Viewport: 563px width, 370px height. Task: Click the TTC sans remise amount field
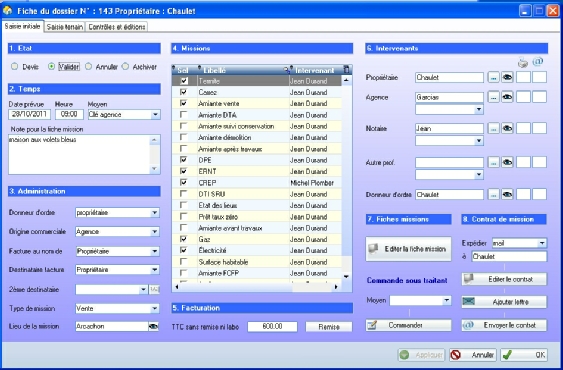pos(272,327)
